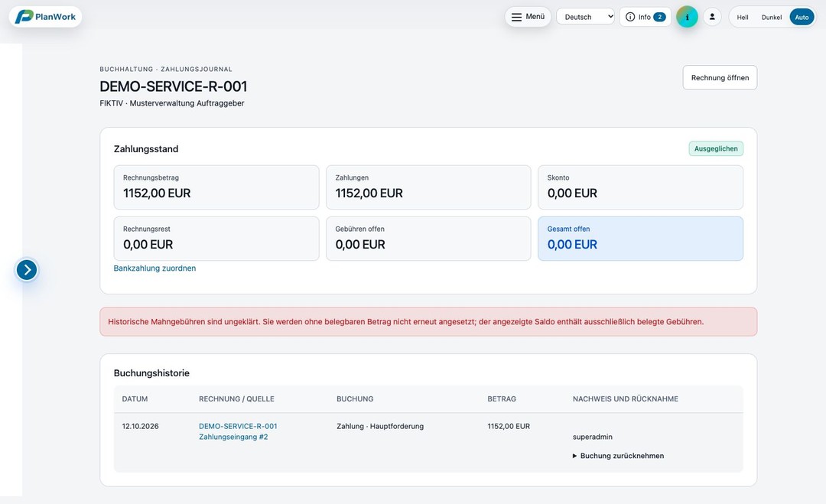Click the Gesamt offen card
The height and width of the screenshot is (504, 826).
(640, 239)
